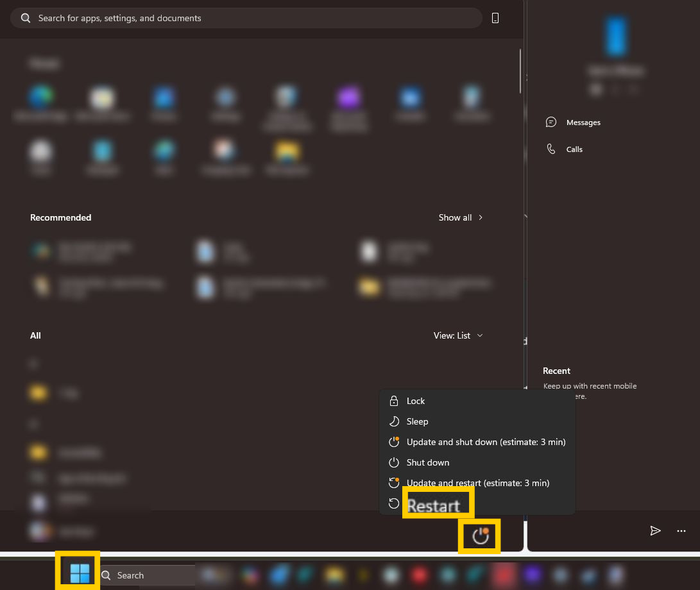Click the Recommended heading
Image resolution: width=700 pixels, height=590 pixels.
click(61, 217)
